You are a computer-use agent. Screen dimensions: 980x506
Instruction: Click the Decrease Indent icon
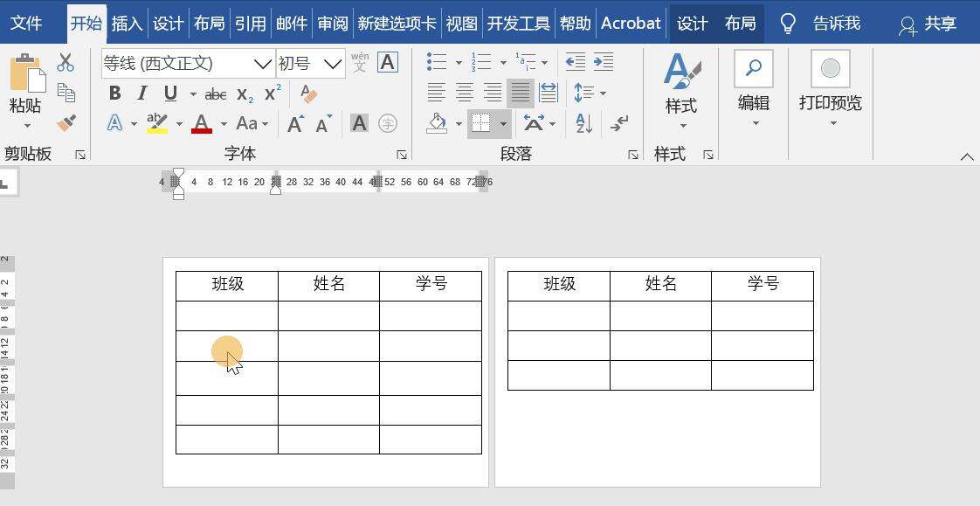click(x=575, y=61)
